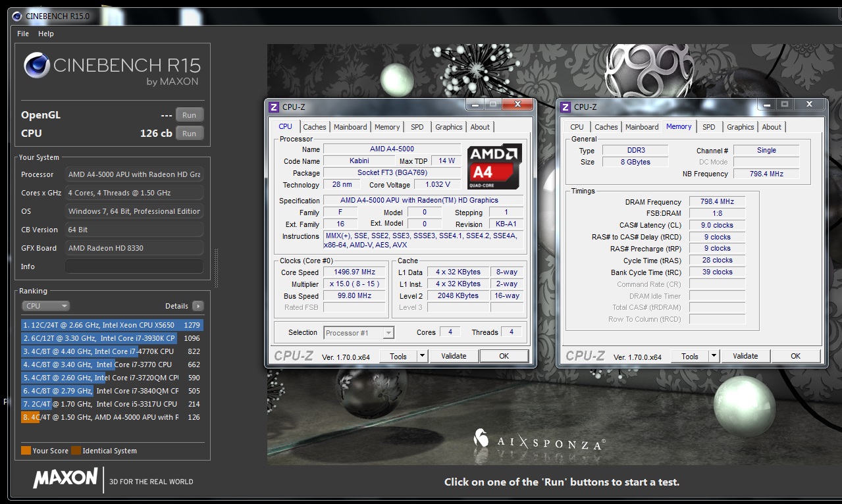Image resolution: width=842 pixels, height=504 pixels.
Task: Run the CPU benchmark test
Action: pos(189,134)
